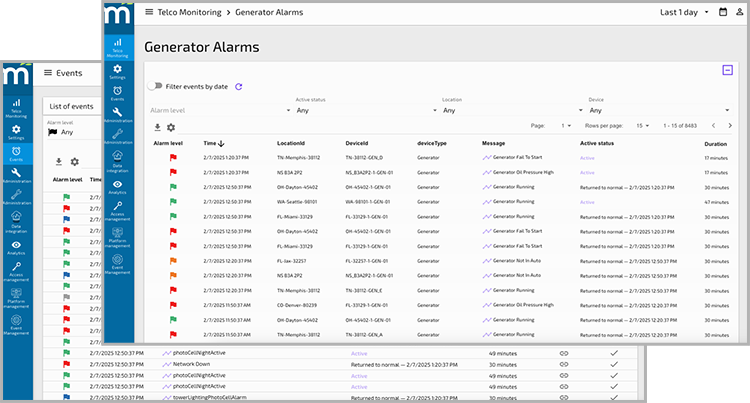The image size is (750, 403).
Task: Open hamburger menu beside Events title
Action: [x=48, y=73]
